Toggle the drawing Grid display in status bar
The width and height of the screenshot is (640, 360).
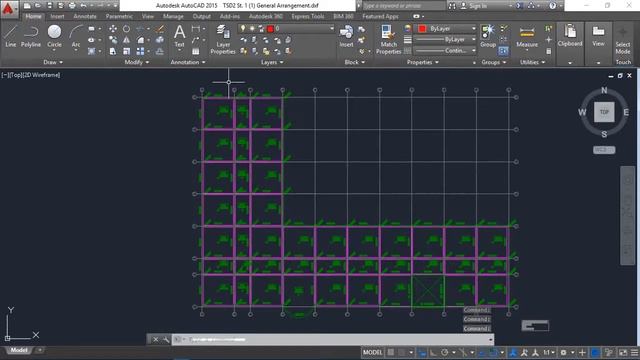coord(391,352)
